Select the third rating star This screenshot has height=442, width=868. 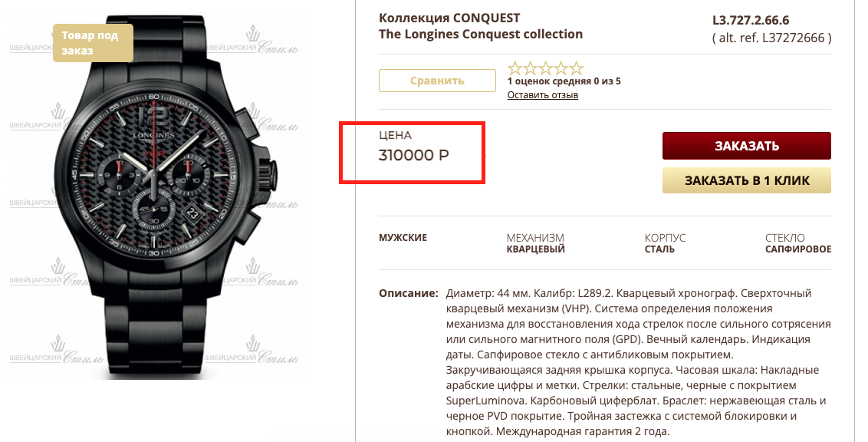point(546,68)
